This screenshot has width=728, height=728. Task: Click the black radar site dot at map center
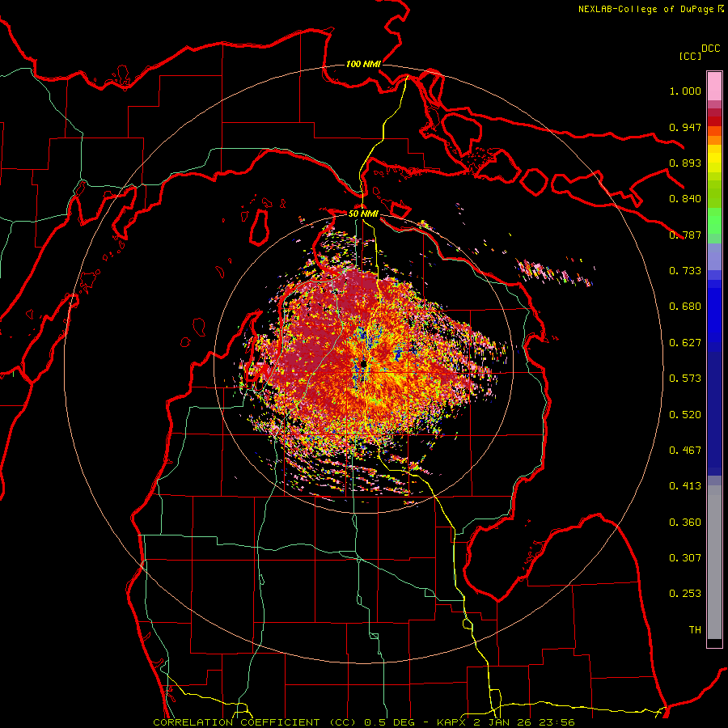pos(364,363)
